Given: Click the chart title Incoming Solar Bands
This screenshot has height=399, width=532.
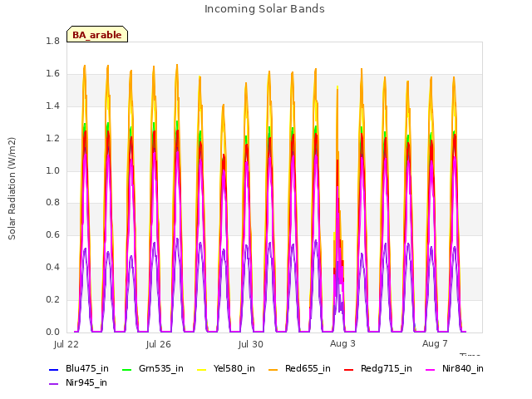Looking at the screenshot, I should [x=264, y=9].
